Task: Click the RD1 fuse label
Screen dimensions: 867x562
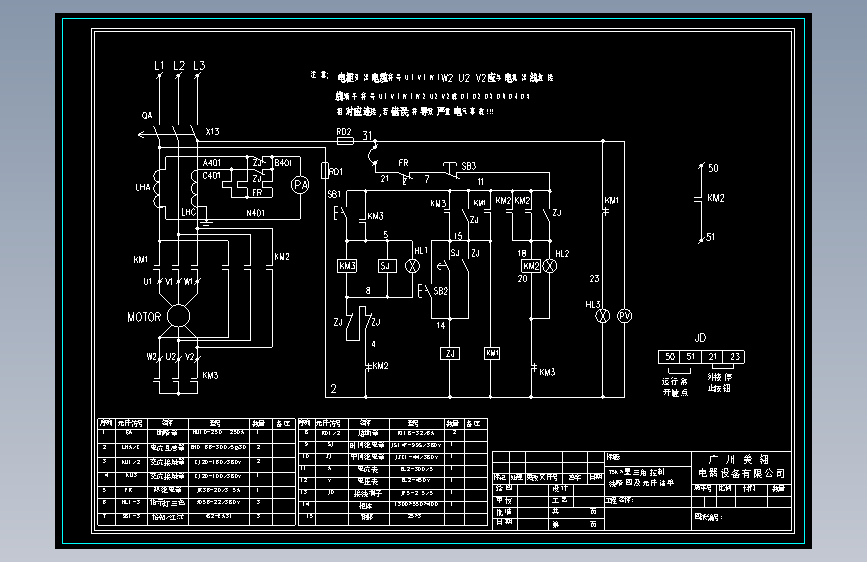Action: [x=336, y=172]
